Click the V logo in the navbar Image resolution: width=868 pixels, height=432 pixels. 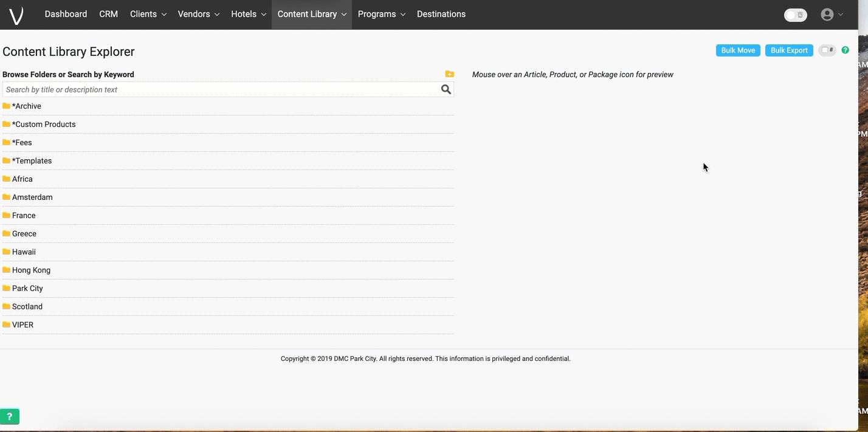pos(16,15)
